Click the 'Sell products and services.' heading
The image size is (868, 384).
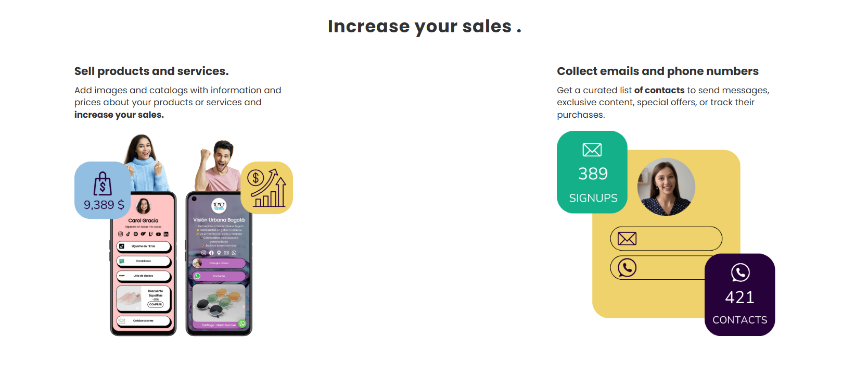[151, 71]
